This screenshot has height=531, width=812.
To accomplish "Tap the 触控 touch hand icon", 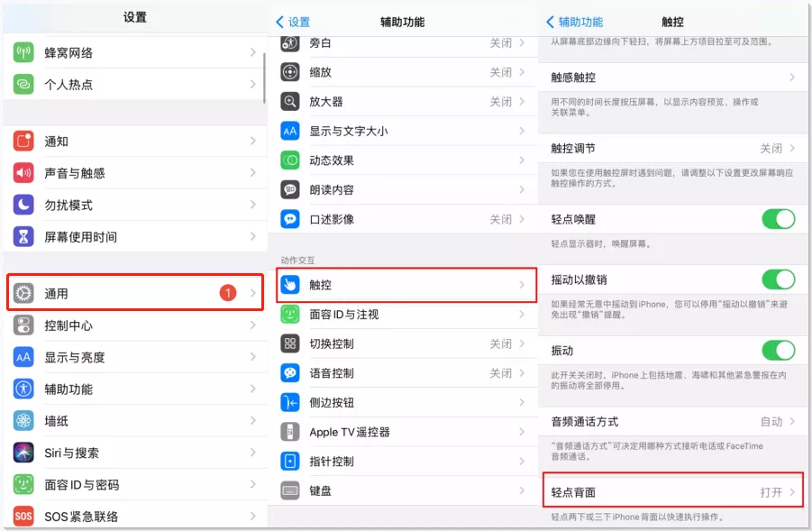I will tap(290, 284).
